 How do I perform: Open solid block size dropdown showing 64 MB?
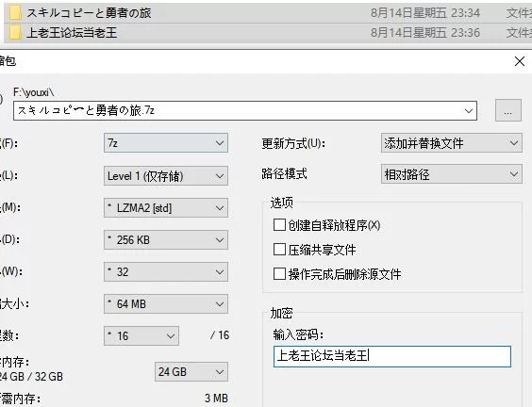tap(166, 304)
